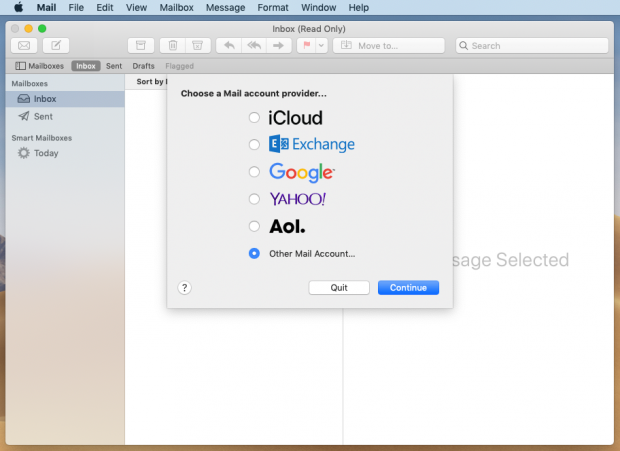Viewport: 620px width, 451px height.
Task: Click the Mailboxes section header in sidebar
Action: pyautogui.click(x=30, y=83)
